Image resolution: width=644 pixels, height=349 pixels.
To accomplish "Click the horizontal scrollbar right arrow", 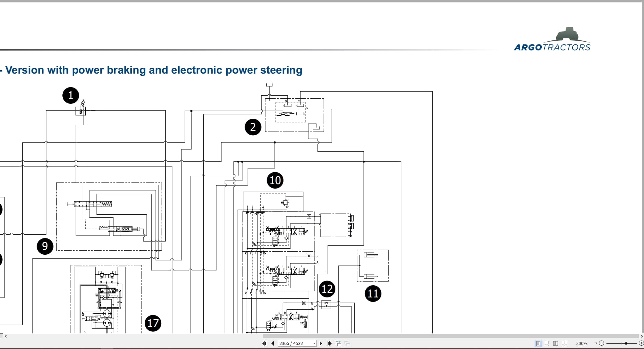I will pos(641,336).
